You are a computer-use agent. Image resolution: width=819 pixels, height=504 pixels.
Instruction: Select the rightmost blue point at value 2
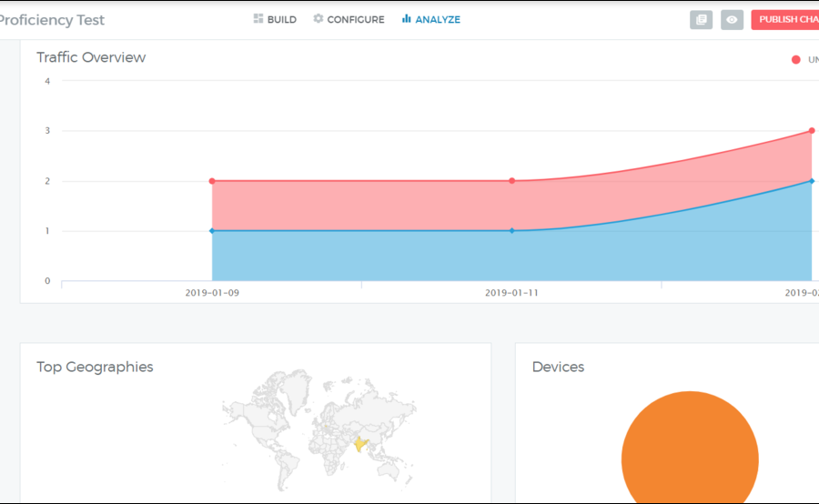(811, 181)
